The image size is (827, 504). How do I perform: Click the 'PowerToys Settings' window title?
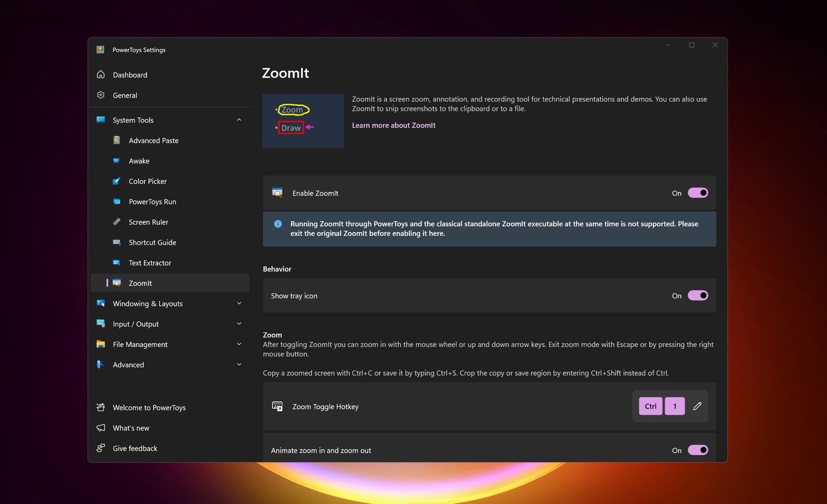pyautogui.click(x=139, y=50)
